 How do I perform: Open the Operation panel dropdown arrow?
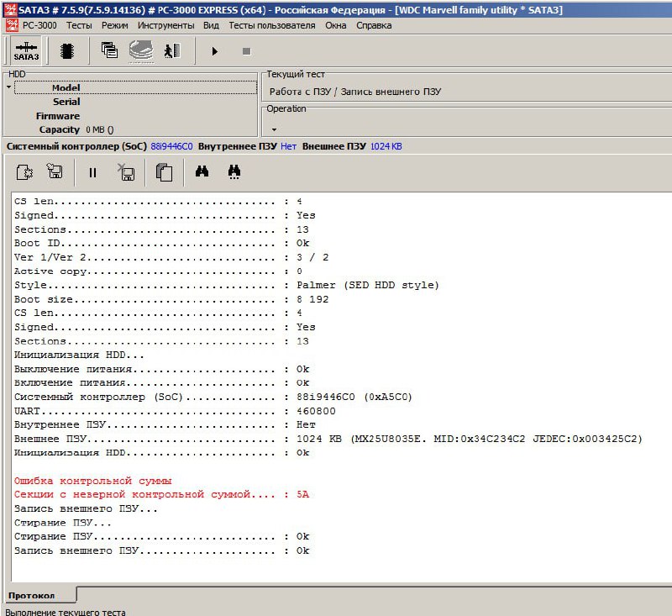tap(274, 129)
